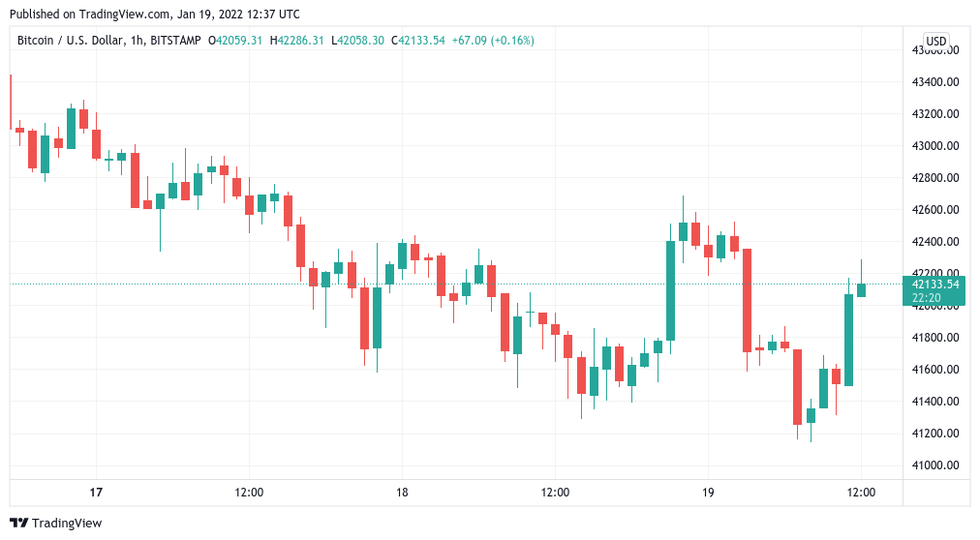This screenshot has height=540, width=980.
Task: Open the USD currency selector
Action: click(x=935, y=42)
